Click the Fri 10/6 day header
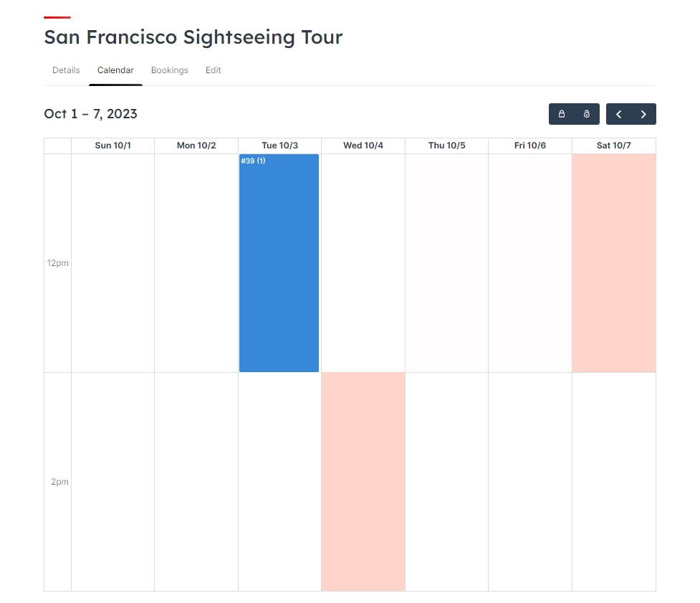This screenshot has height=603, width=700. (x=530, y=146)
